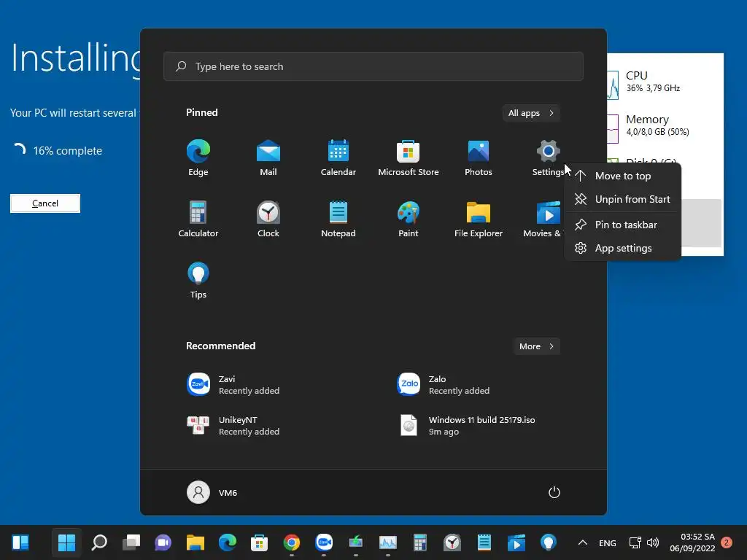Open App settings from context menu
The width and height of the screenshot is (747, 560).
(622, 248)
